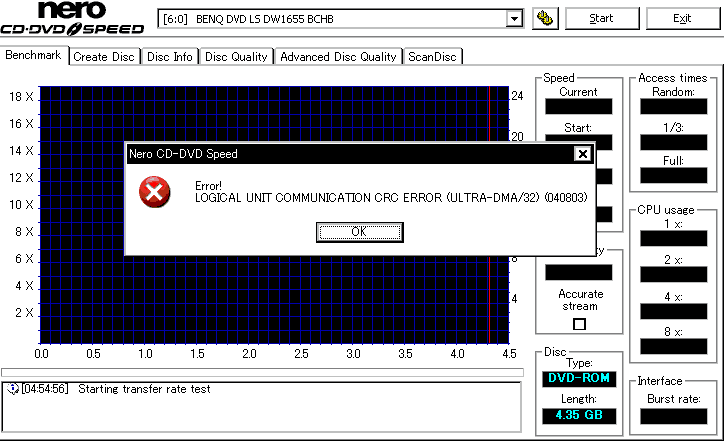Open the ScanDisc tab
Viewport: 724px width, 441px height.
(x=433, y=57)
